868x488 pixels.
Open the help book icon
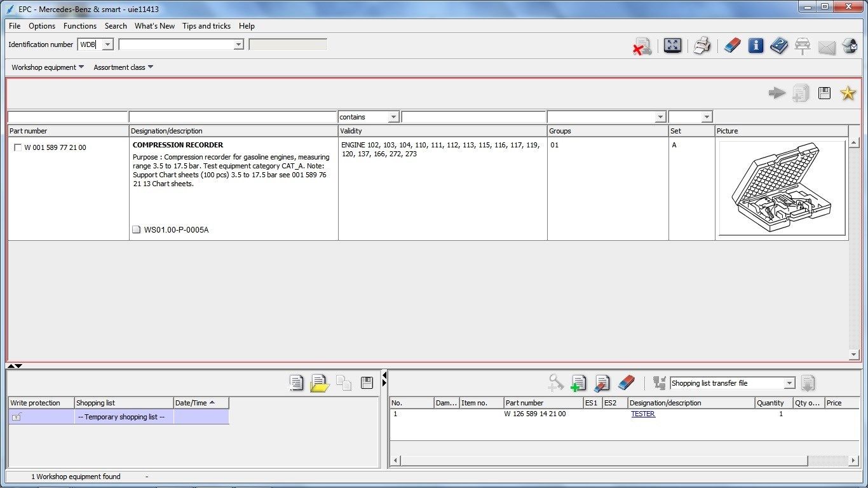pos(778,46)
